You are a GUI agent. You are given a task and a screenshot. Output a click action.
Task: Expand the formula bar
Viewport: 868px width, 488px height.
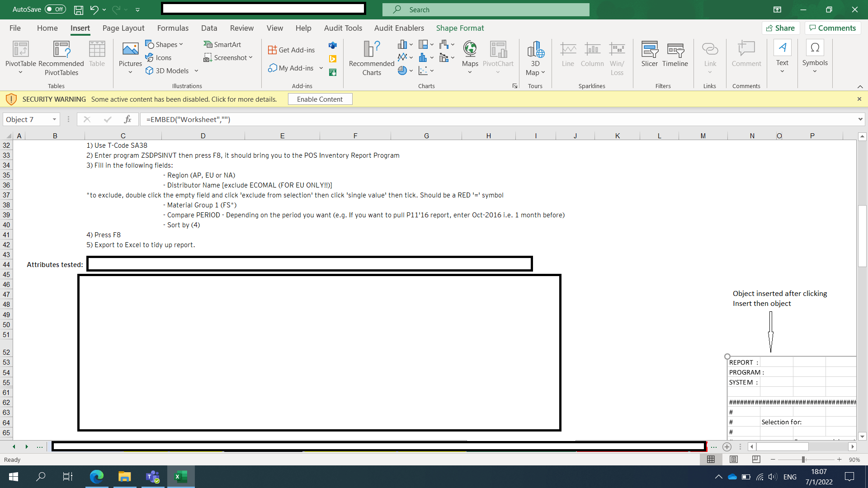[x=860, y=119]
